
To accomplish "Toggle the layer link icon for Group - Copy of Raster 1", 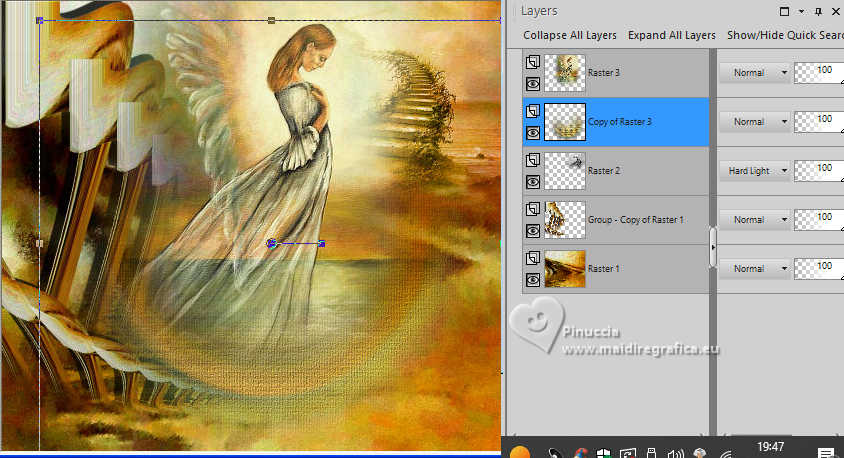I will click(533, 209).
